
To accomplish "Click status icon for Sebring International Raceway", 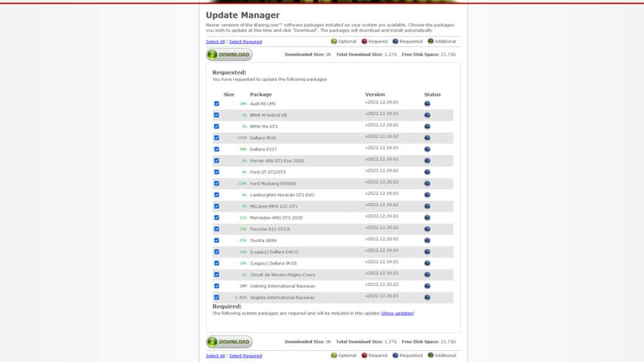I will [x=427, y=286].
